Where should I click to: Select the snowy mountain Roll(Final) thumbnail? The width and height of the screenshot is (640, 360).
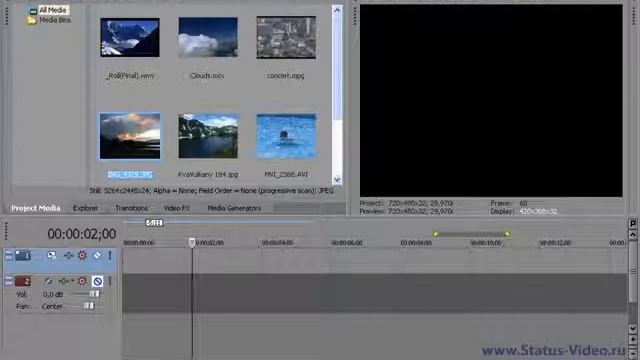click(x=130, y=38)
